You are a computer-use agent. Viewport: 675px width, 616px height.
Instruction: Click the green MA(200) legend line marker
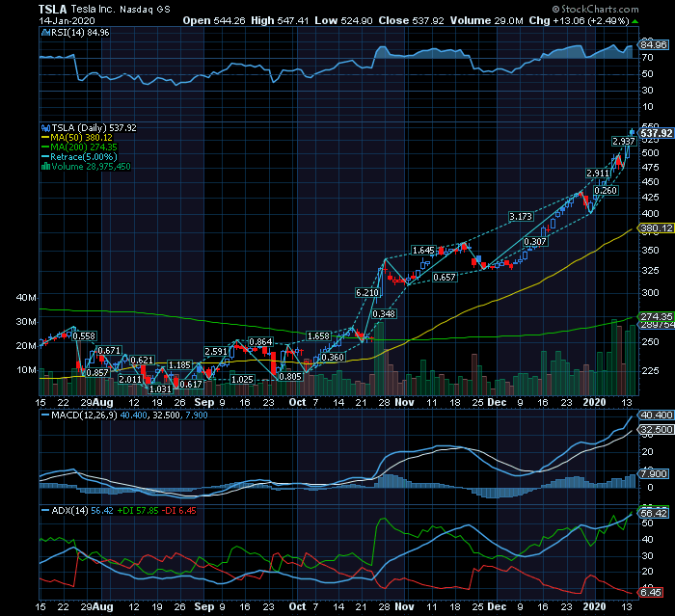[x=45, y=147]
